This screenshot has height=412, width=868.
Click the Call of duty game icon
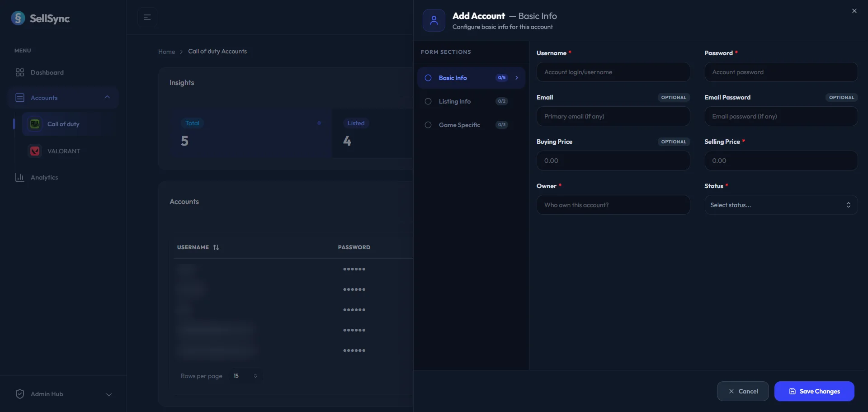click(x=35, y=123)
